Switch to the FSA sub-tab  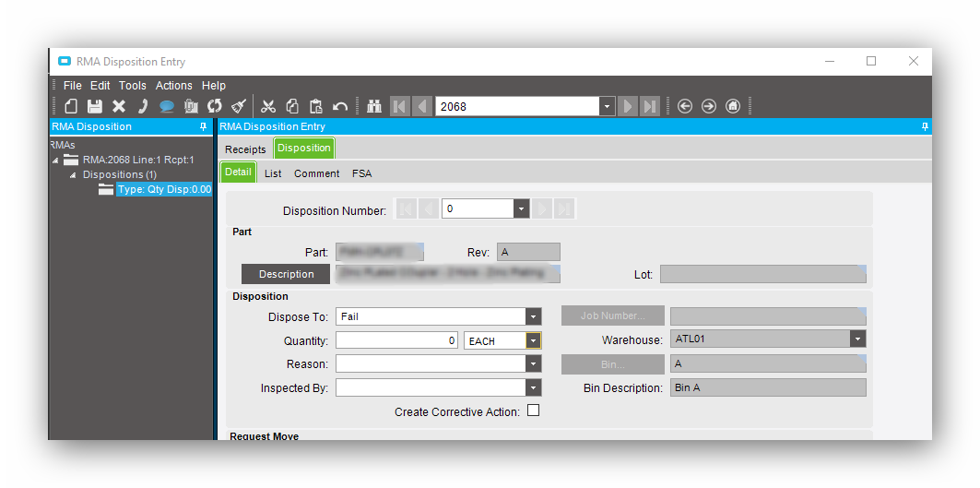(x=362, y=174)
